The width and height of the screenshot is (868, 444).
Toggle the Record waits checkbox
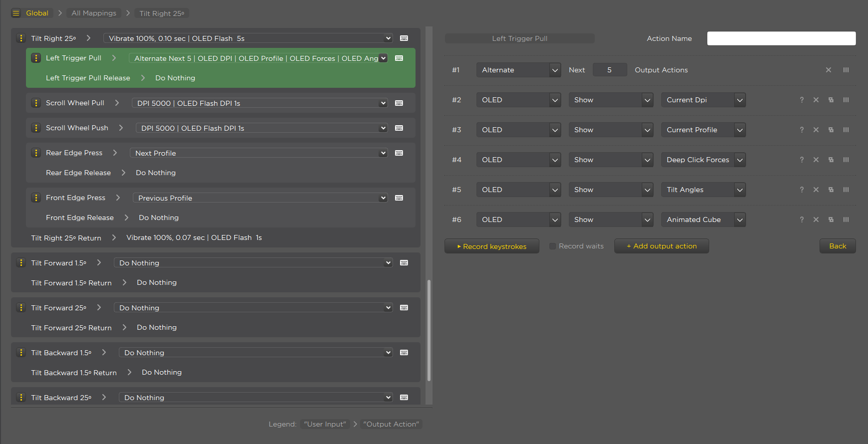[552, 246]
